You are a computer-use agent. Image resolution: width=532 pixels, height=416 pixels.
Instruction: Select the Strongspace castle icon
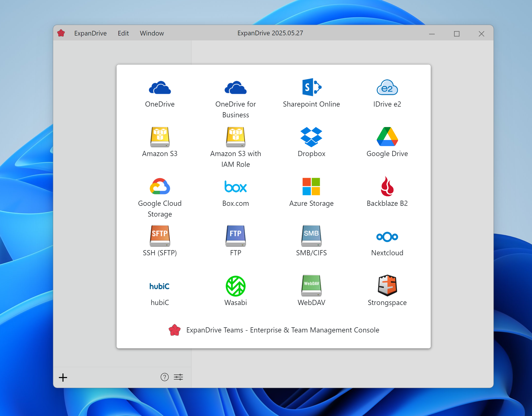click(387, 285)
